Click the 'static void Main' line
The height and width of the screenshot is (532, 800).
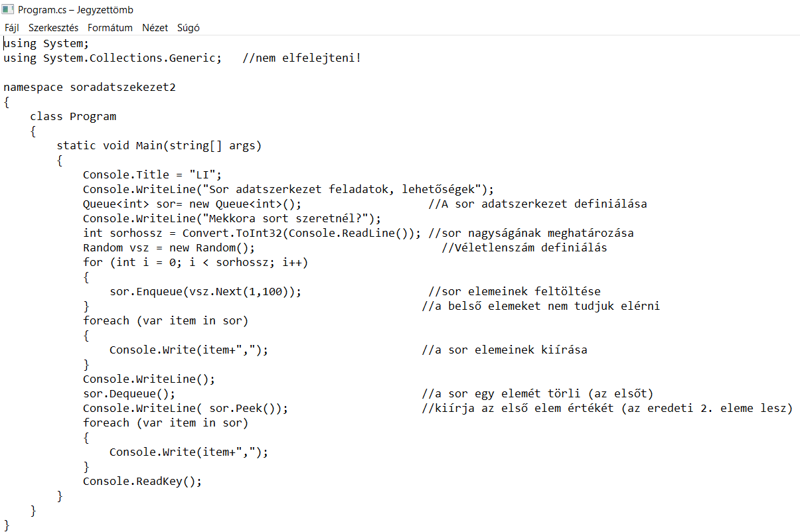(159, 146)
